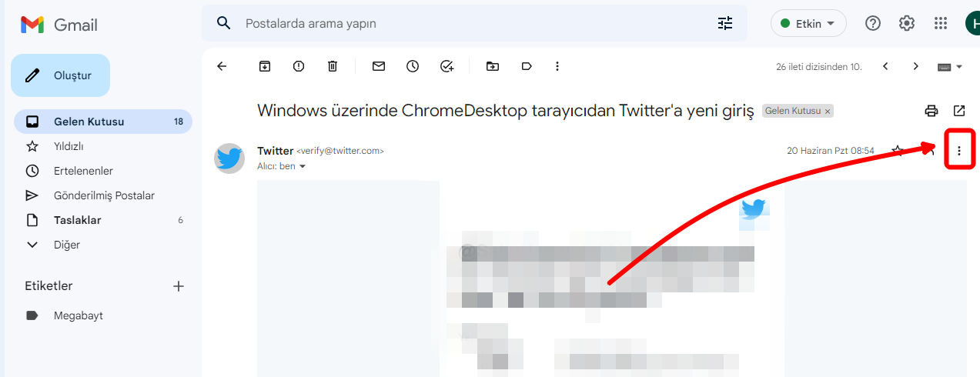Expand recipient details next to Alıcı: ben
The image size is (980, 377).
point(303,166)
